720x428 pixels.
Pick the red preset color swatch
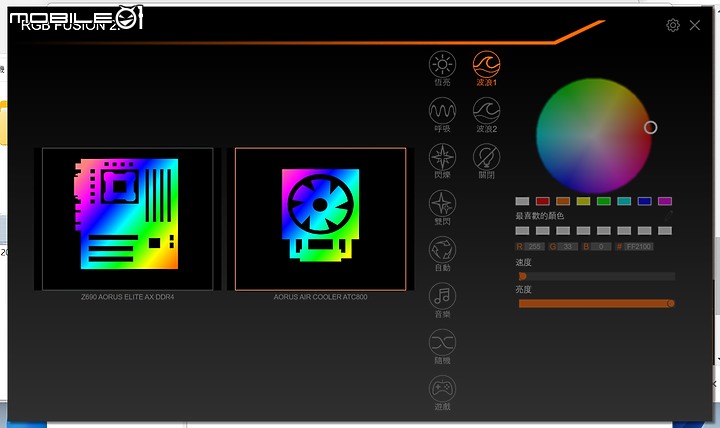tap(543, 201)
